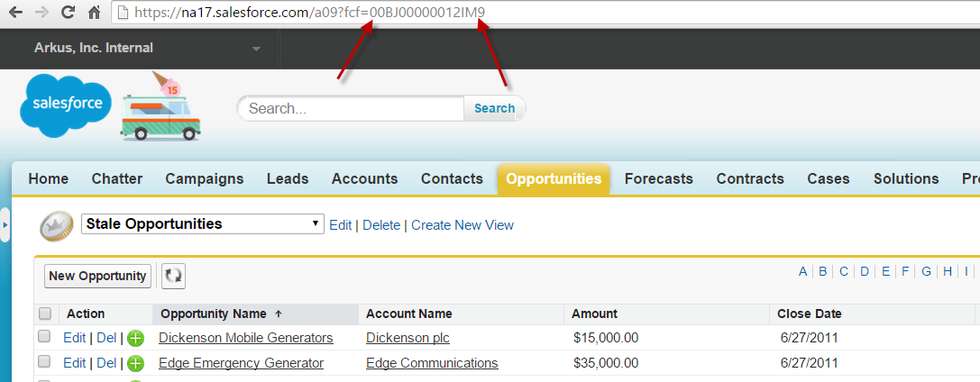Refresh the opportunity list view
Viewport: 980px width, 382px height.
coord(173,277)
